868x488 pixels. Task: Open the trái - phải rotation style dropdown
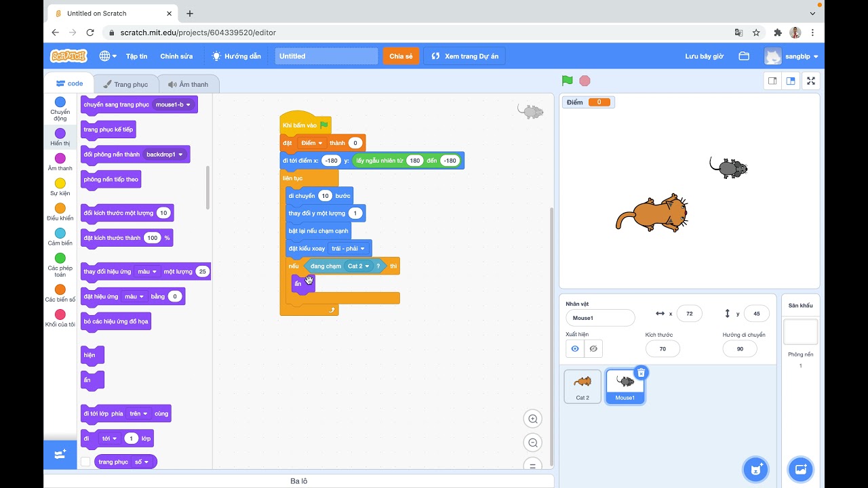click(349, 249)
